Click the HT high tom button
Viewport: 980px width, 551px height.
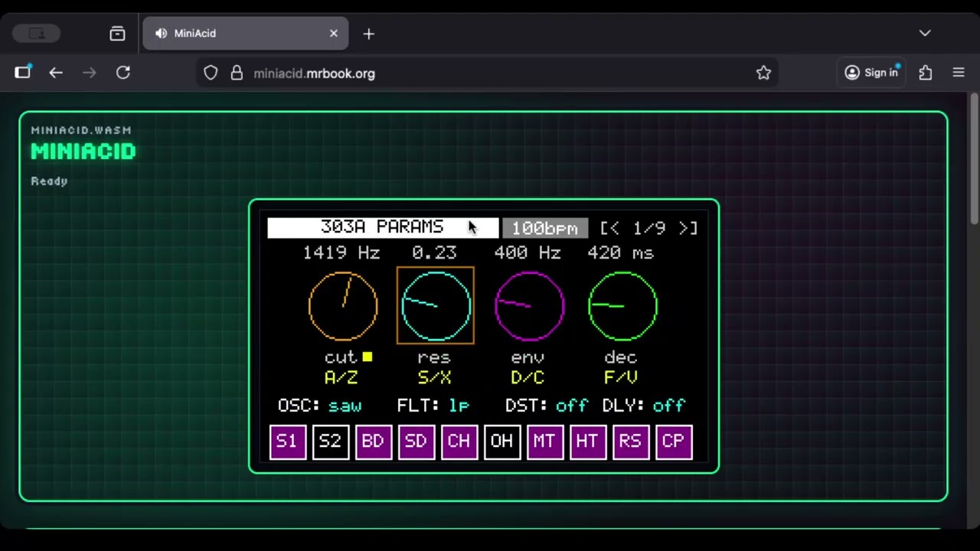(x=588, y=442)
